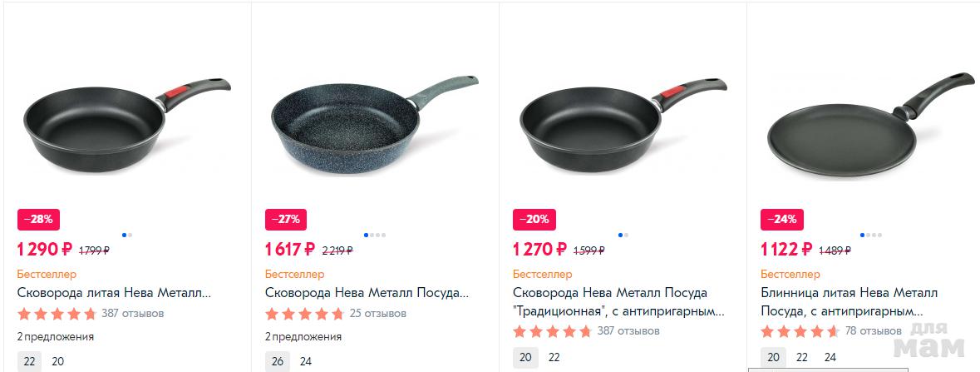
Task: Click the −24% discount badge
Action: pyautogui.click(x=781, y=220)
